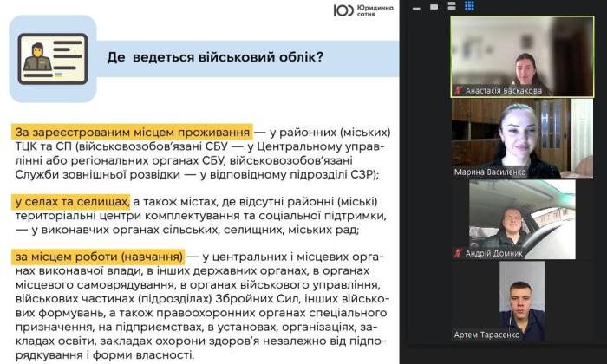Viewport: 607px width, 364px height.
Task: Click highlighted text 'у селах та селищах'
Action: point(72,201)
